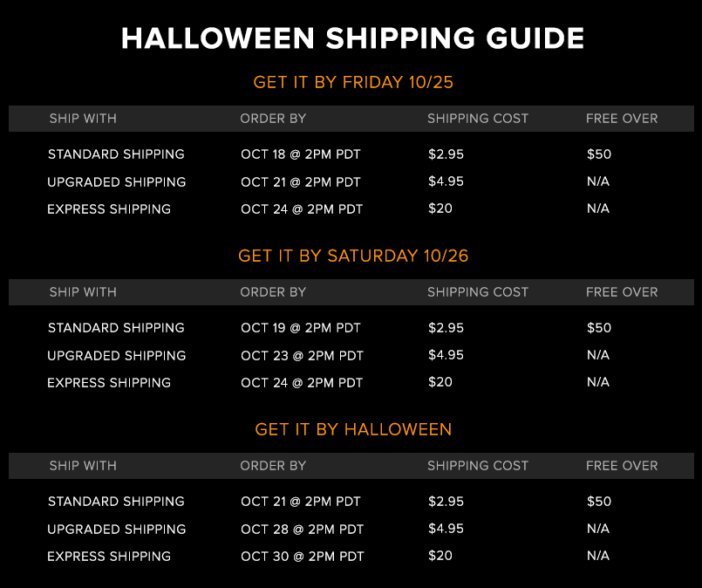Viewport: 702px width, 588px height.
Task: Click the Shipping Cost header in the Halloween table
Action: pos(478,466)
